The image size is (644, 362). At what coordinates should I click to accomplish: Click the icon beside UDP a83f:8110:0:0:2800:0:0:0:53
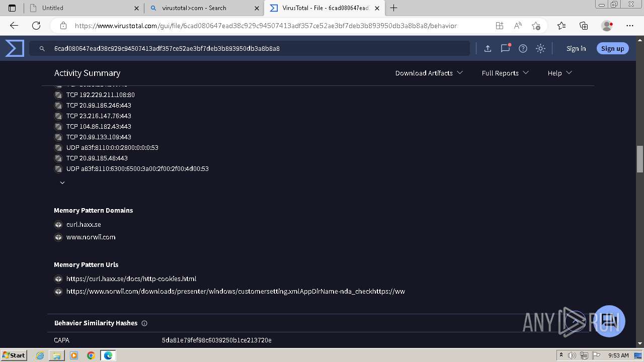pyautogui.click(x=58, y=147)
